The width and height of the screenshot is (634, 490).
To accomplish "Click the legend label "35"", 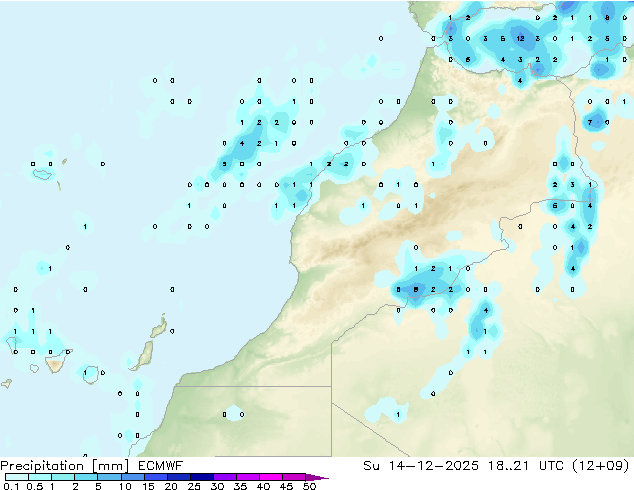I will coord(240,486).
